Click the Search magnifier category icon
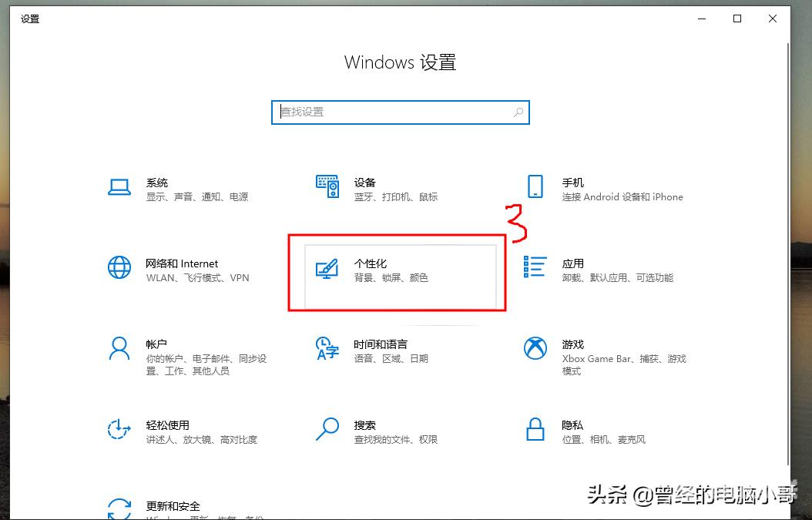This screenshot has width=812, height=520. coord(327,430)
